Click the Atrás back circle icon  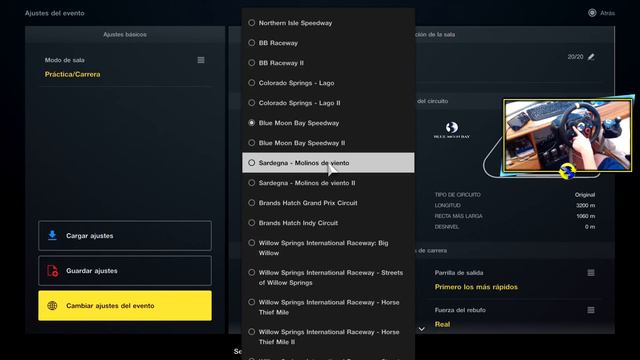(592, 13)
